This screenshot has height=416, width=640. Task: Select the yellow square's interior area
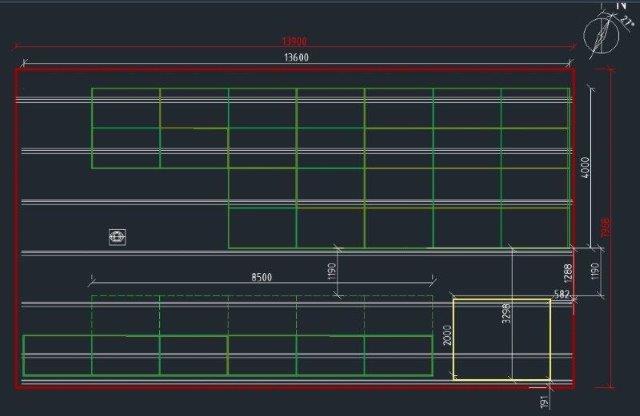click(502, 340)
